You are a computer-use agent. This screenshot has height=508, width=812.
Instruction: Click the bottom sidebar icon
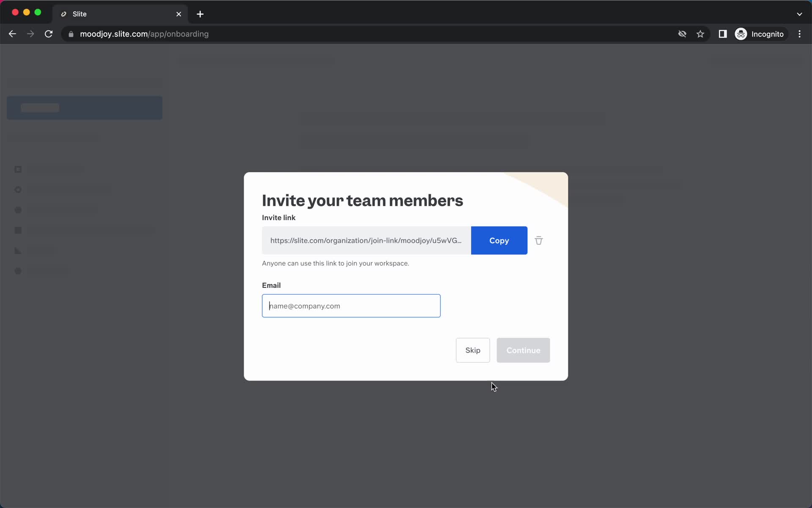click(x=17, y=271)
